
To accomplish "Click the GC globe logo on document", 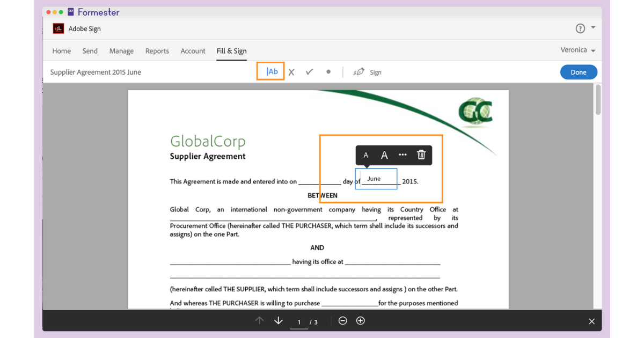I will pyautogui.click(x=475, y=112).
